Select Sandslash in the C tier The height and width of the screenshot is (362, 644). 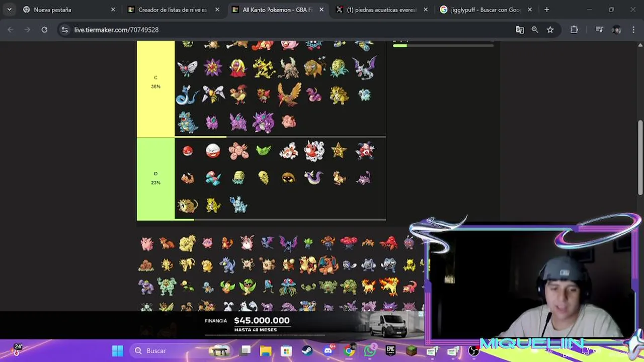coord(340,95)
